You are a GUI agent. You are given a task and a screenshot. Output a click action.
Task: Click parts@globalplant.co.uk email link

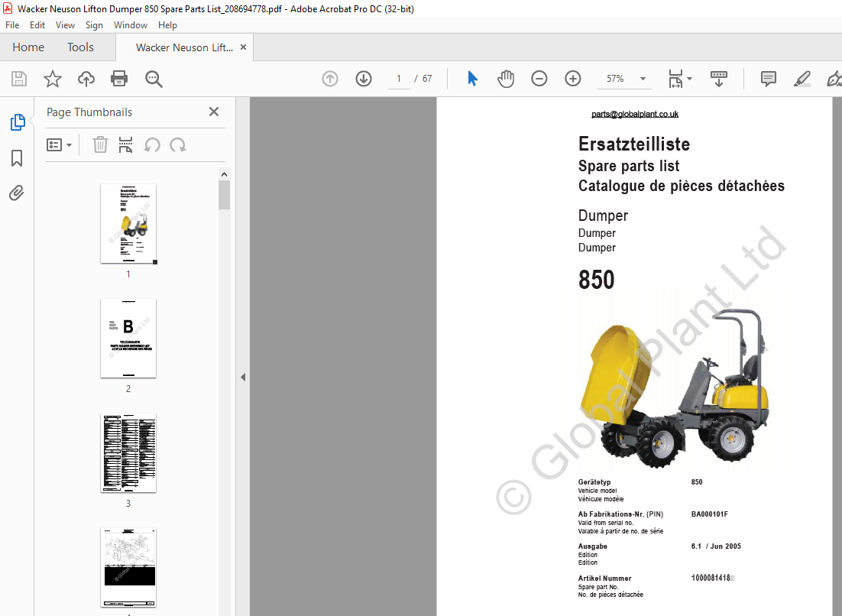click(635, 114)
